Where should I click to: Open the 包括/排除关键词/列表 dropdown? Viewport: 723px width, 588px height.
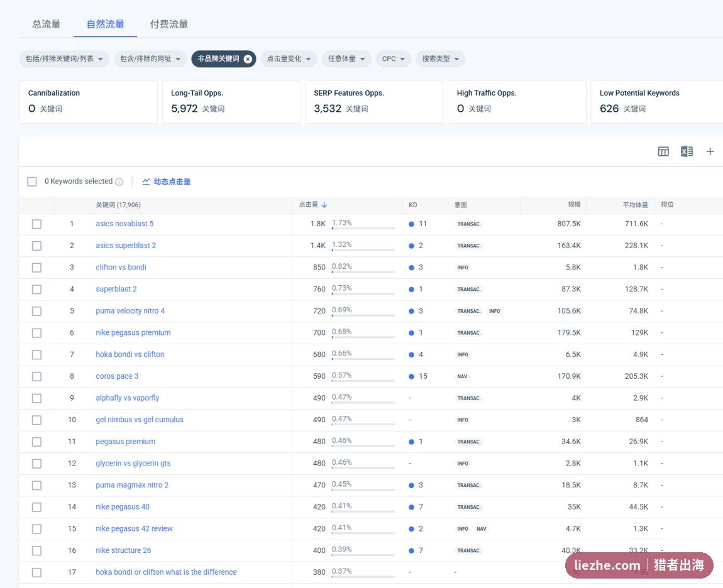click(64, 58)
